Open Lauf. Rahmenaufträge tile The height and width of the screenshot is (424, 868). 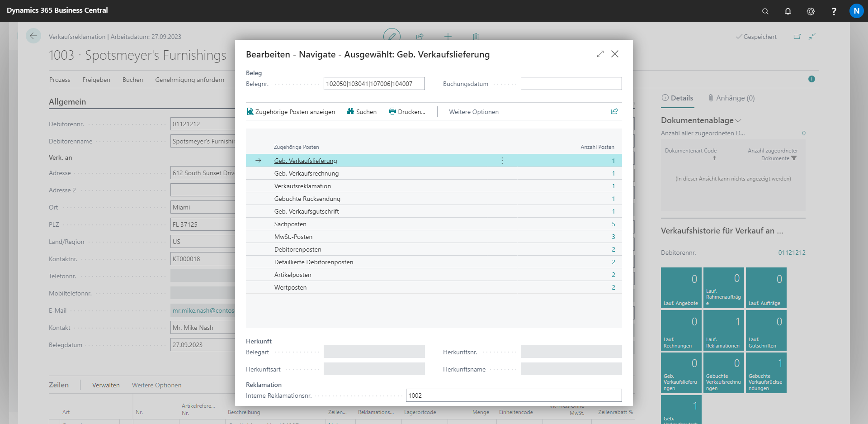pos(724,288)
